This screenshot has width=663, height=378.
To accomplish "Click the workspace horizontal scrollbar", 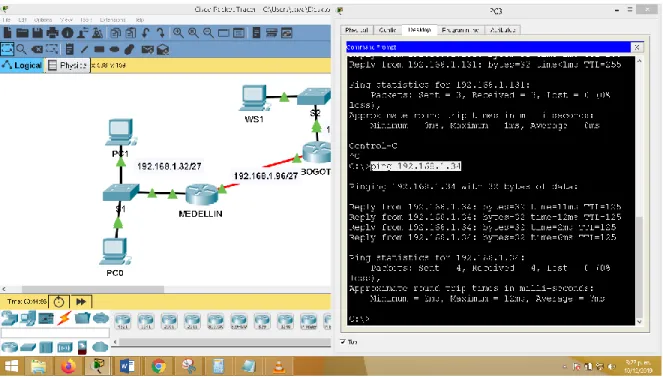I will [93, 289].
